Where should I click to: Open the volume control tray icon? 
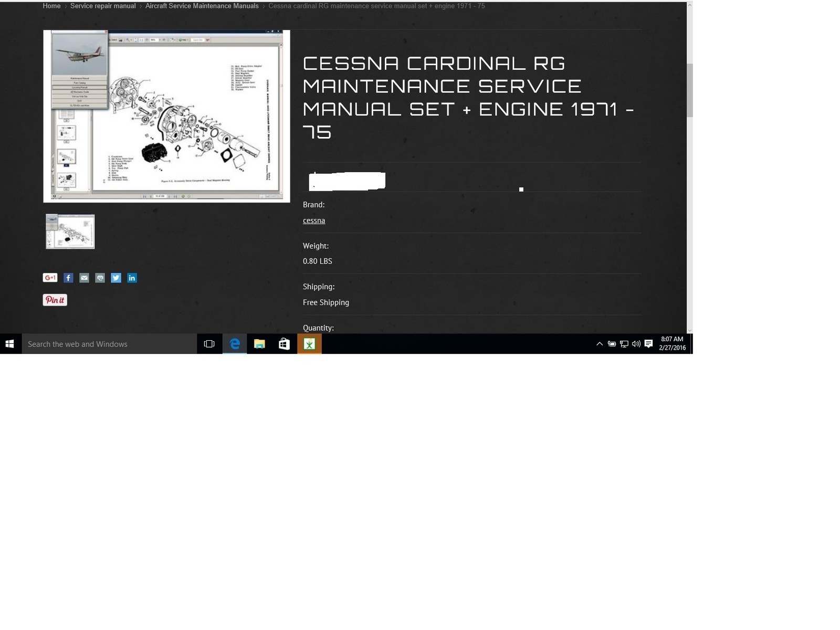[636, 344]
